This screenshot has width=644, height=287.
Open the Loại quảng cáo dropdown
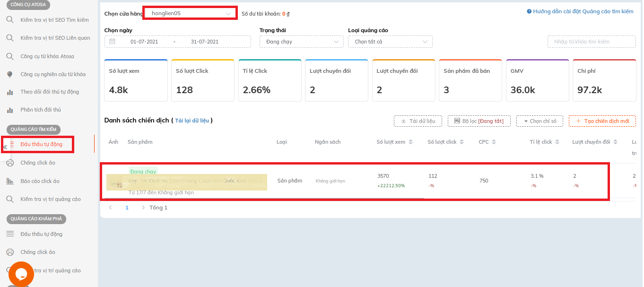pos(390,42)
